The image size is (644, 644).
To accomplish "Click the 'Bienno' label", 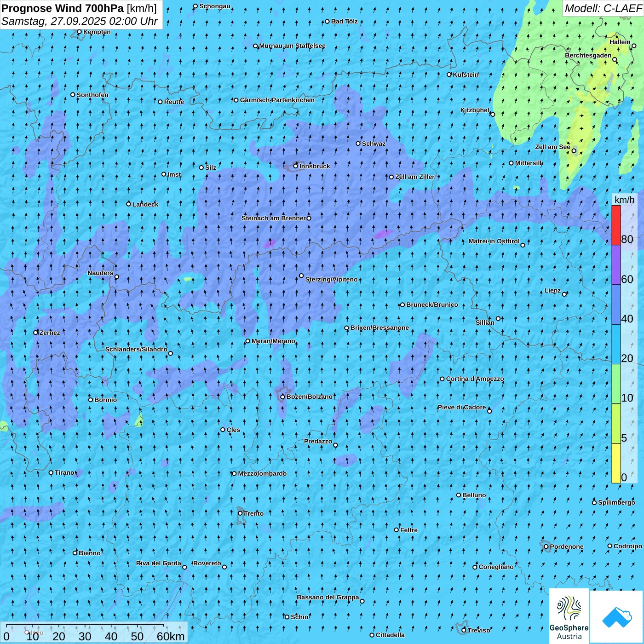I will pyautogui.click(x=89, y=553).
